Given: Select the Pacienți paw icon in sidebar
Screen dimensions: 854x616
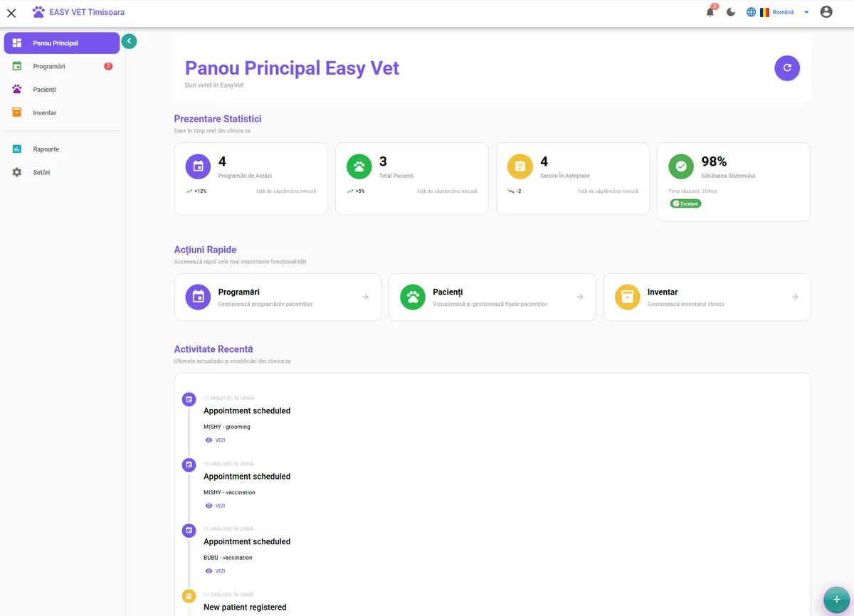Looking at the screenshot, I should tap(16, 89).
